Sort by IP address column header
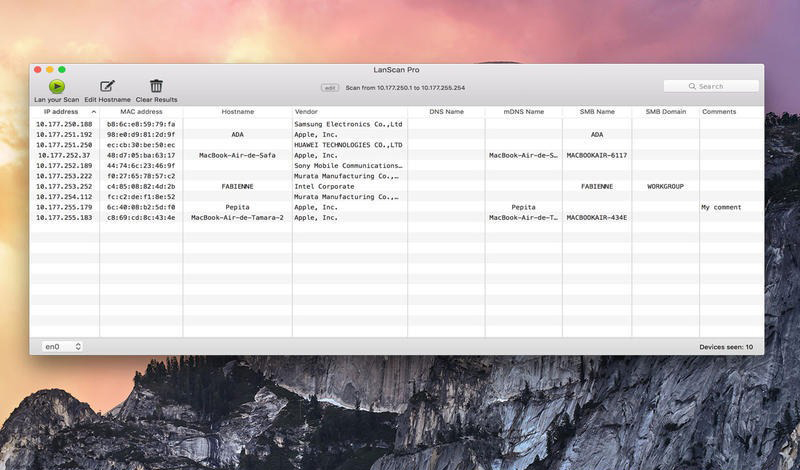800x470 pixels. [64, 112]
